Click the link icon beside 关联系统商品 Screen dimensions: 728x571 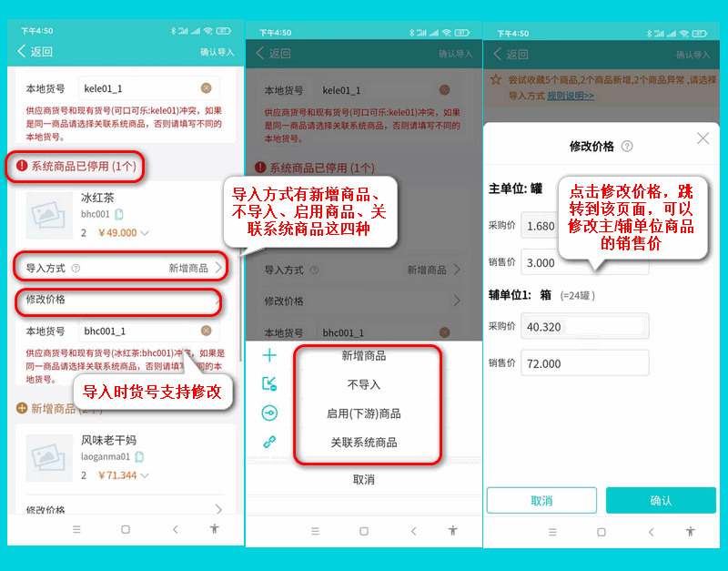pyautogui.click(x=269, y=442)
